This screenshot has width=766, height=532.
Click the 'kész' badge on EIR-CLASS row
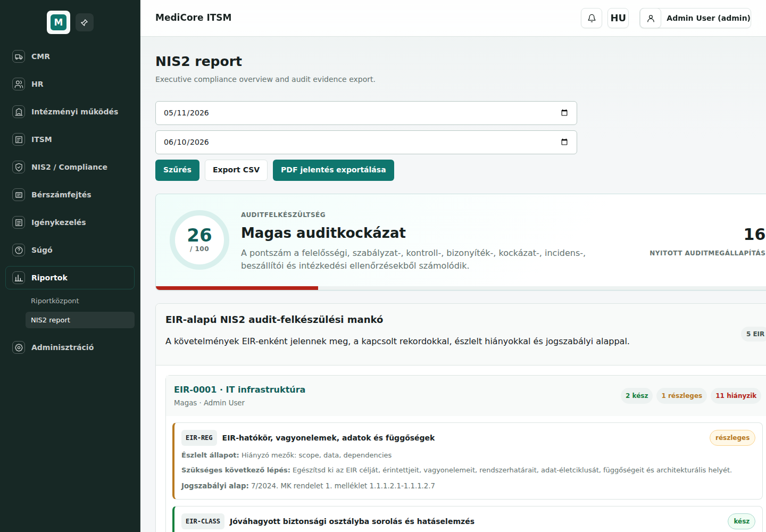[741, 521]
